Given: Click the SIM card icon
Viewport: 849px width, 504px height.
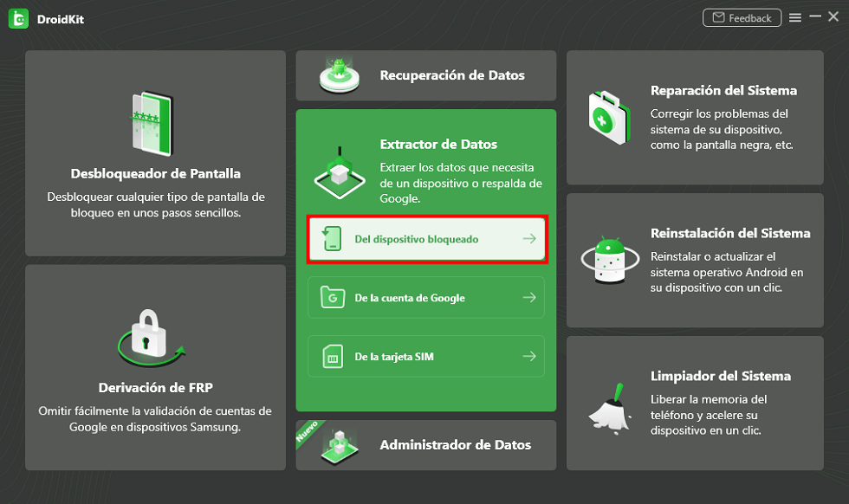Looking at the screenshot, I should (333, 356).
